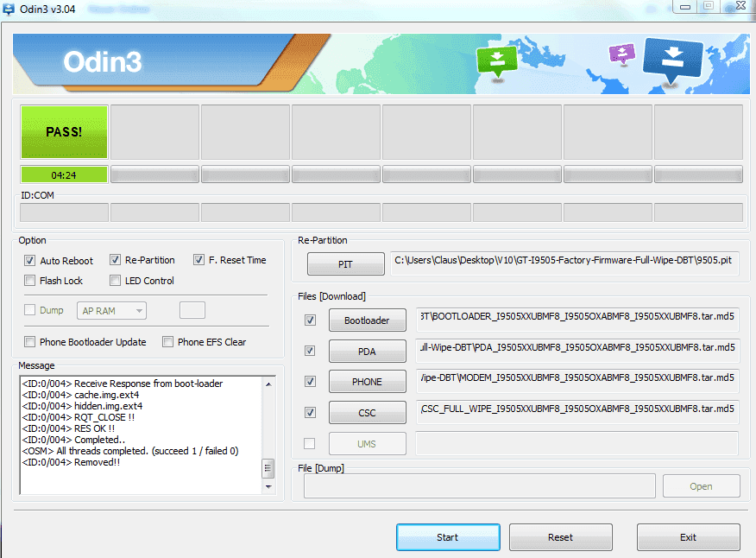Tick the UMS file checkbox
The height and width of the screenshot is (558, 756).
(310, 444)
